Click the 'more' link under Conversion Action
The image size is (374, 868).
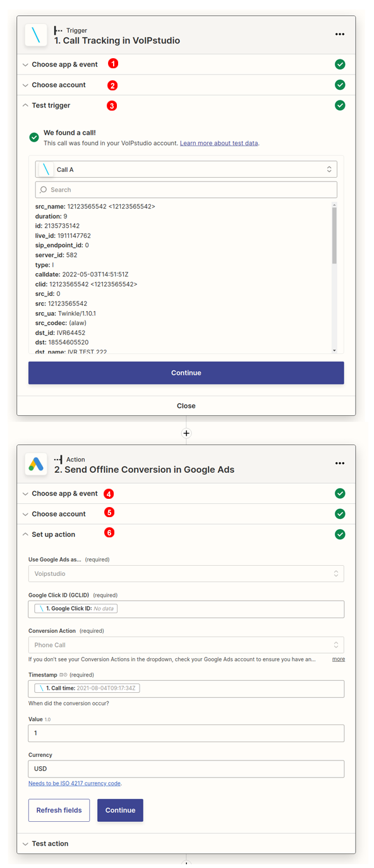click(339, 659)
